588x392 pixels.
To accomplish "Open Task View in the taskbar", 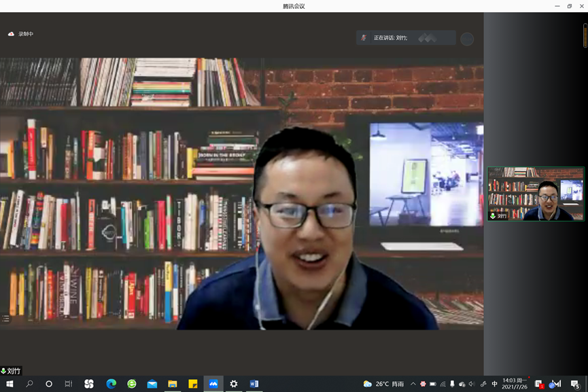I will (68, 384).
